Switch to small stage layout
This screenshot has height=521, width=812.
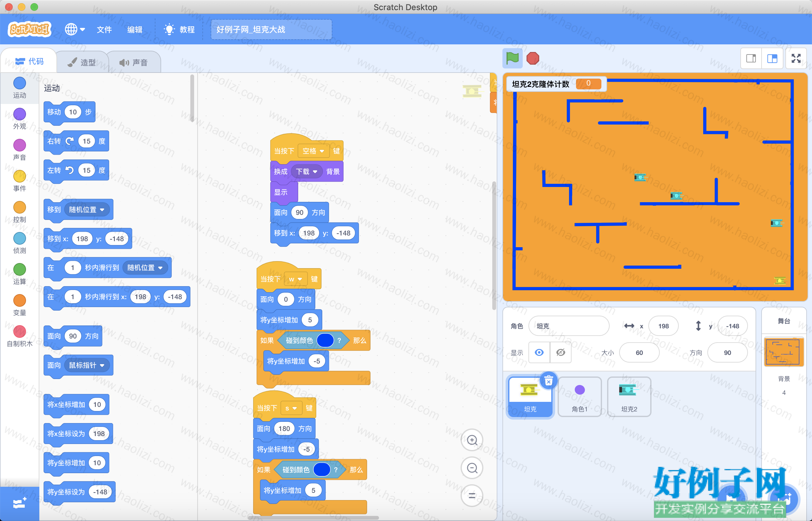point(751,59)
